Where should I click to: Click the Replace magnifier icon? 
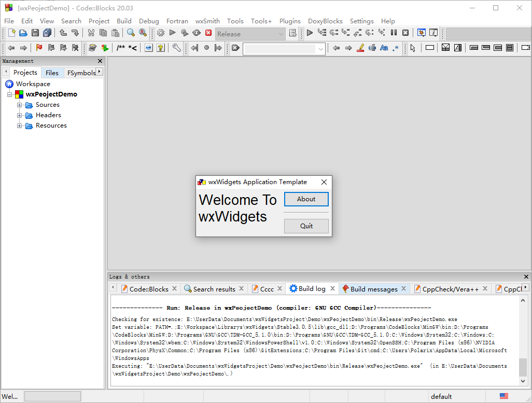(143, 33)
